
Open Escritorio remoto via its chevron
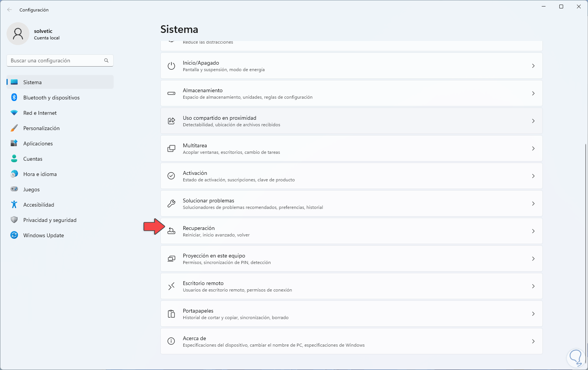click(533, 286)
